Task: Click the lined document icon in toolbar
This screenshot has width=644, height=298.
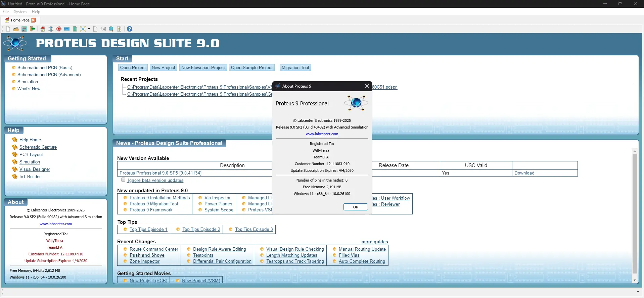Action: click(x=95, y=29)
